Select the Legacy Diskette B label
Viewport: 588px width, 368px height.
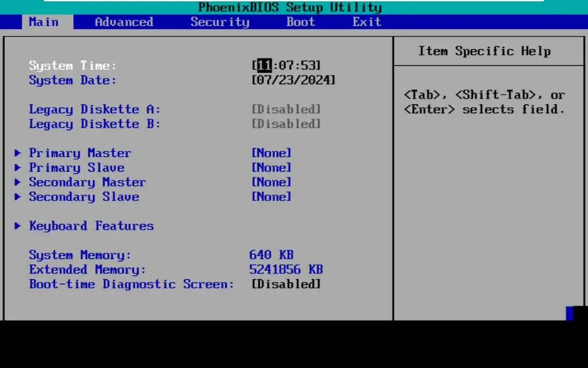pos(95,124)
